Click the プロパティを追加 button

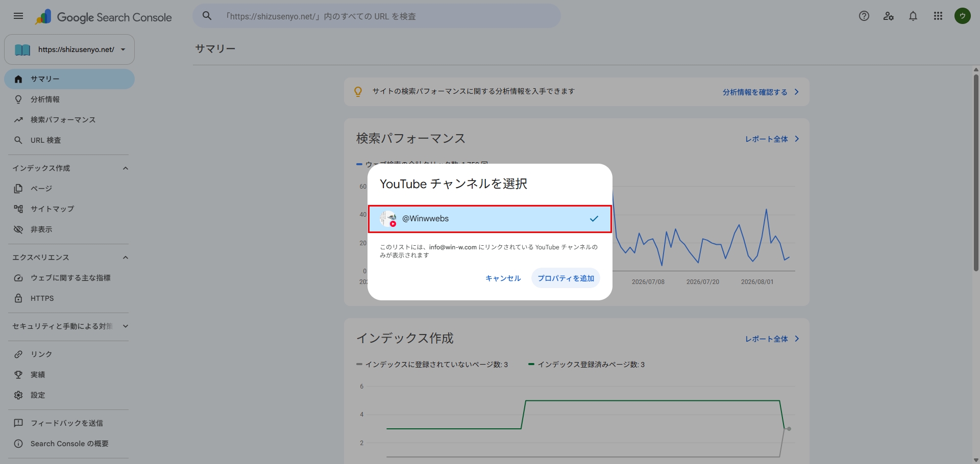(566, 278)
